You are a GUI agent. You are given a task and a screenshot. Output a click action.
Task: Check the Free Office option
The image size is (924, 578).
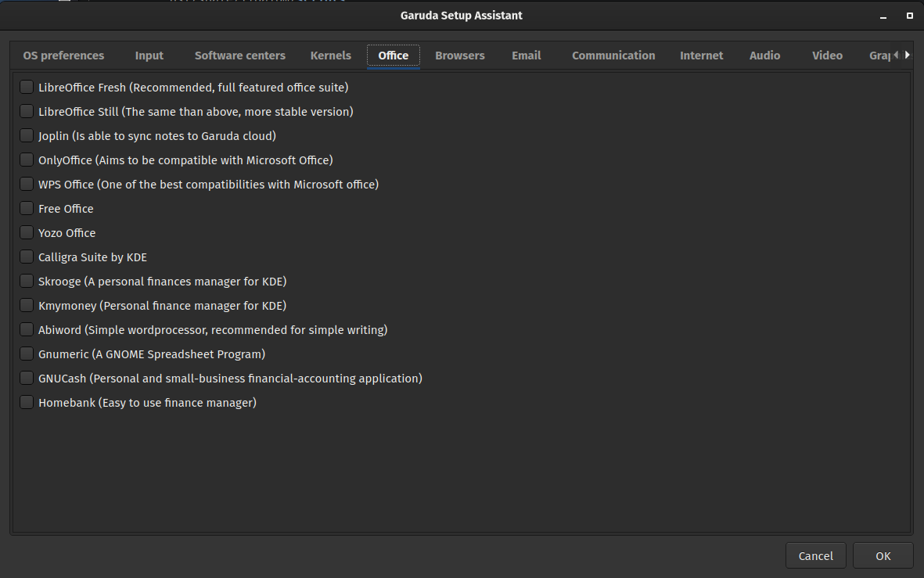(27, 208)
